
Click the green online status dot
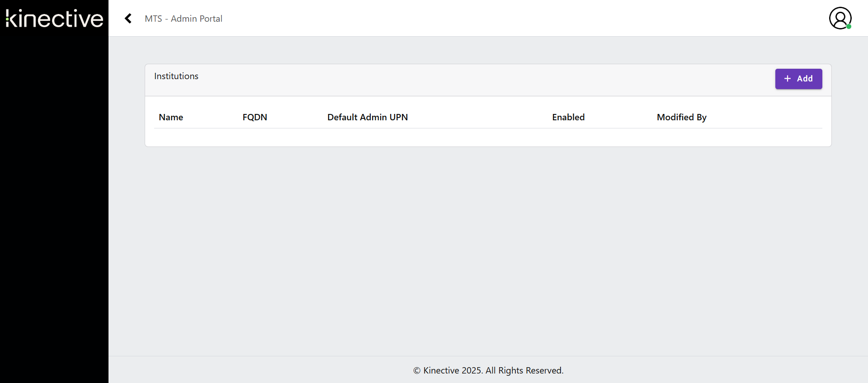pos(849,27)
